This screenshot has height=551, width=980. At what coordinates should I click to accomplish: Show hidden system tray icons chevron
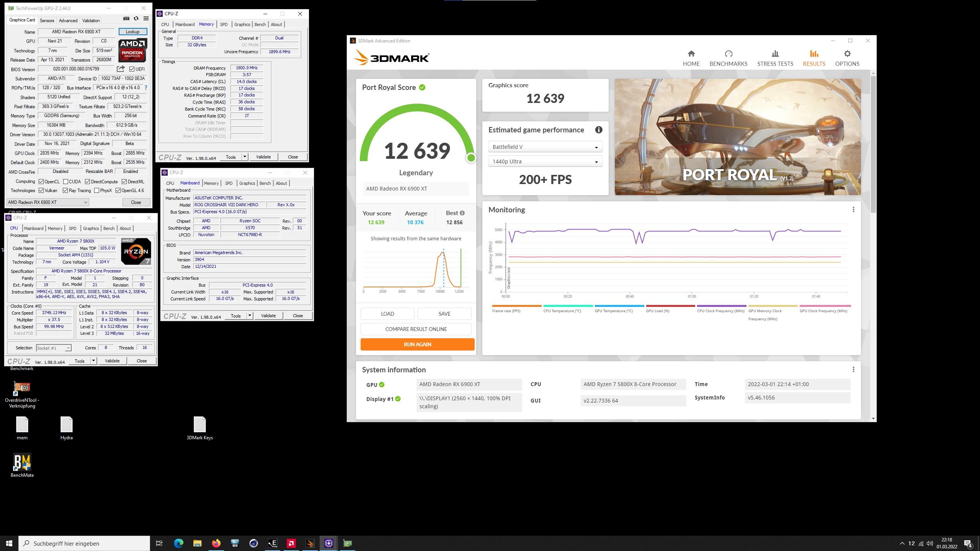pyautogui.click(x=902, y=543)
